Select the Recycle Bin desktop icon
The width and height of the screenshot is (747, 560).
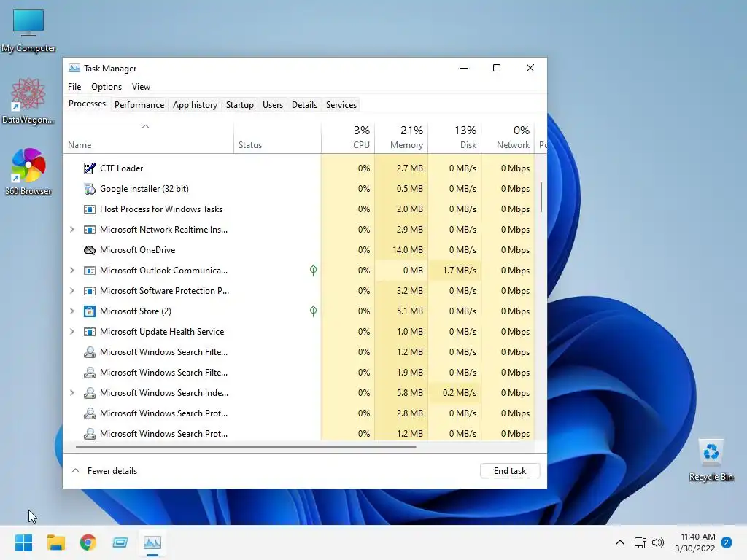[711, 460]
